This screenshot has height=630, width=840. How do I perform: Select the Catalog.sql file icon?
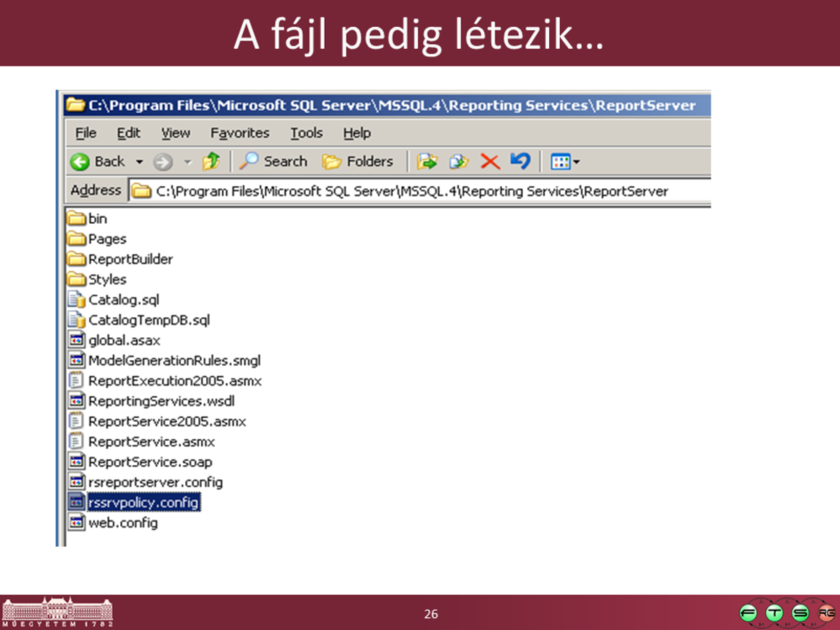77,299
